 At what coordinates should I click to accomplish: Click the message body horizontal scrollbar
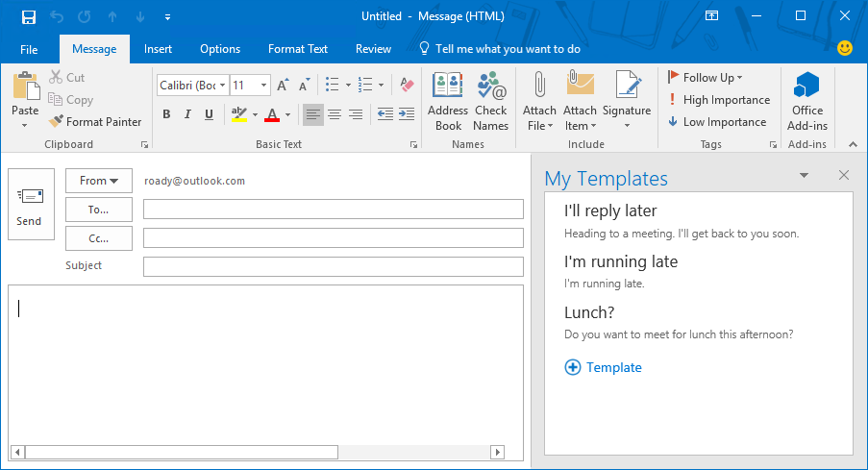tap(257, 453)
